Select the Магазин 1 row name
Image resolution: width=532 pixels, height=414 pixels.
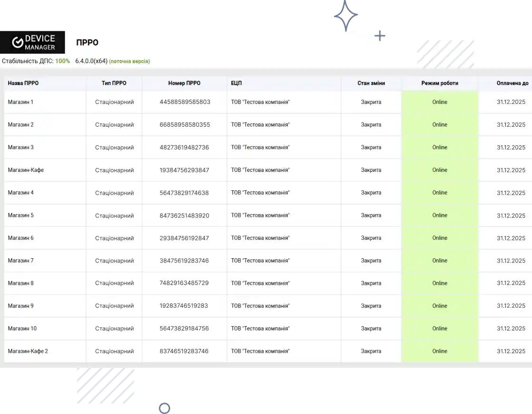20,102
